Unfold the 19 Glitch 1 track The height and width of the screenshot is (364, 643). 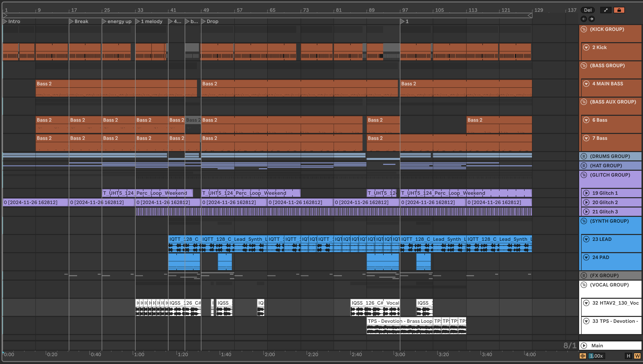point(586,193)
